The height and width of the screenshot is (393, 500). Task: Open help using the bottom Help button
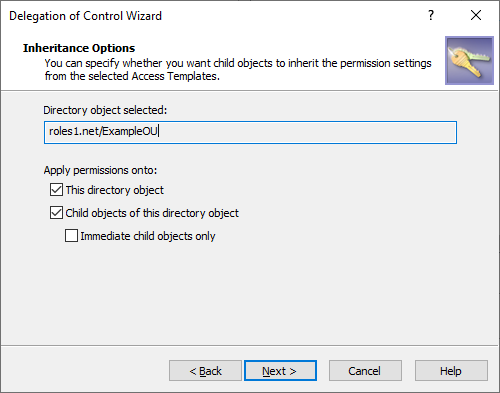click(451, 371)
